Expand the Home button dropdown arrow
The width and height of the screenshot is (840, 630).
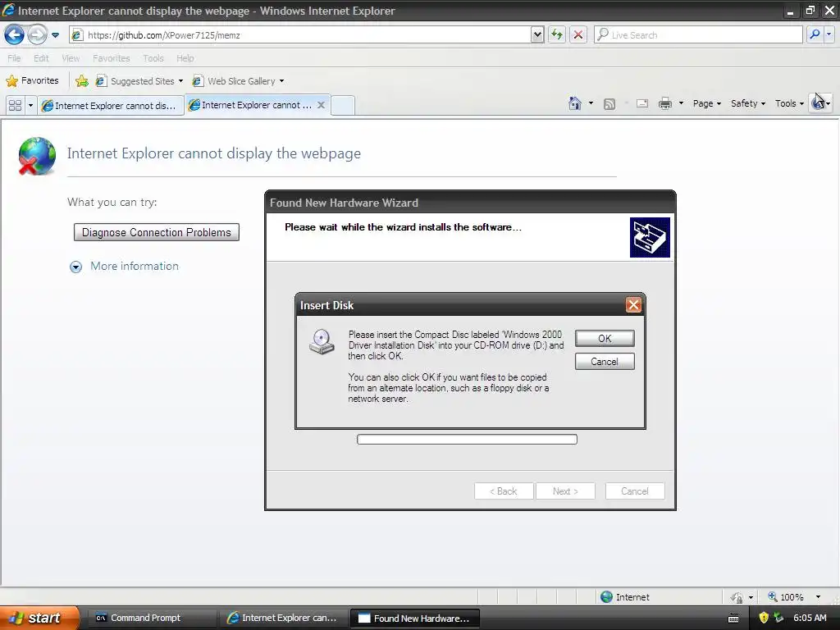click(x=591, y=103)
